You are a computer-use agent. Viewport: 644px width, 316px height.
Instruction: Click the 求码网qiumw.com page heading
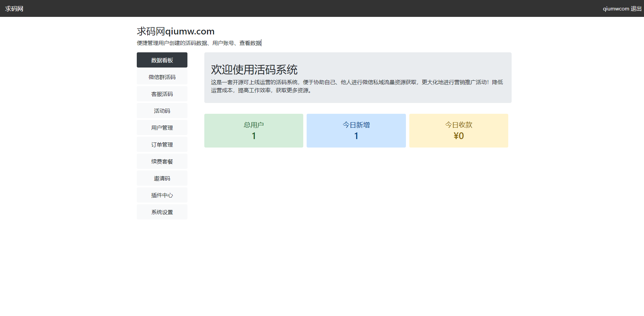click(x=176, y=31)
